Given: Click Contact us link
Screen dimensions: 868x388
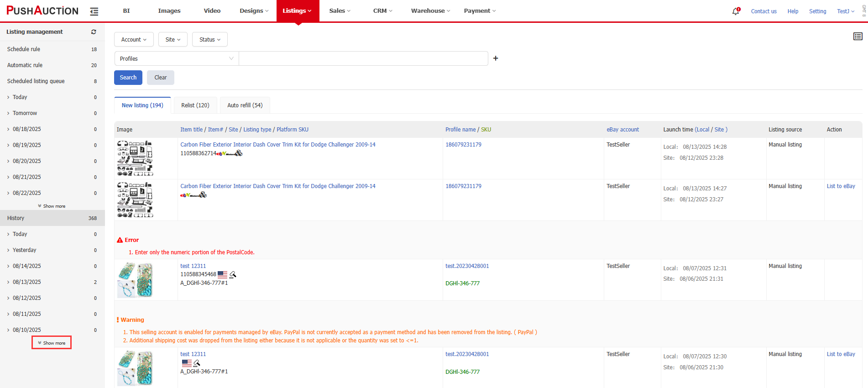Looking at the screenshot, I should pos(764,11).
